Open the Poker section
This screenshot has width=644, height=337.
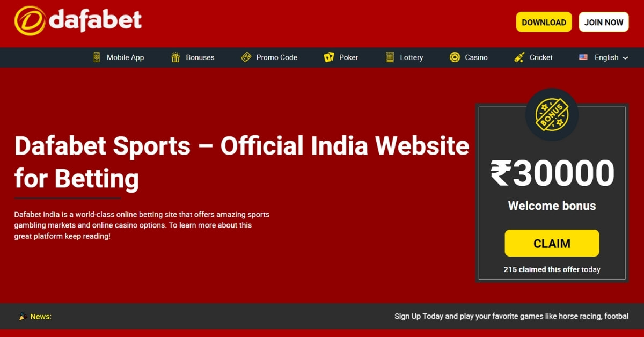click(x=341, y=57)
